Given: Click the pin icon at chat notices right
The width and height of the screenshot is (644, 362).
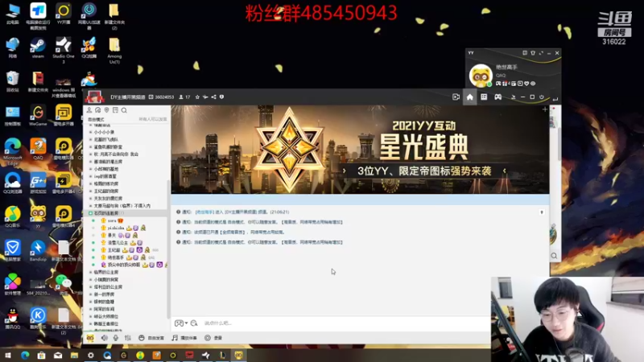Looking at the screenshot, I should [x=542, y=212].
